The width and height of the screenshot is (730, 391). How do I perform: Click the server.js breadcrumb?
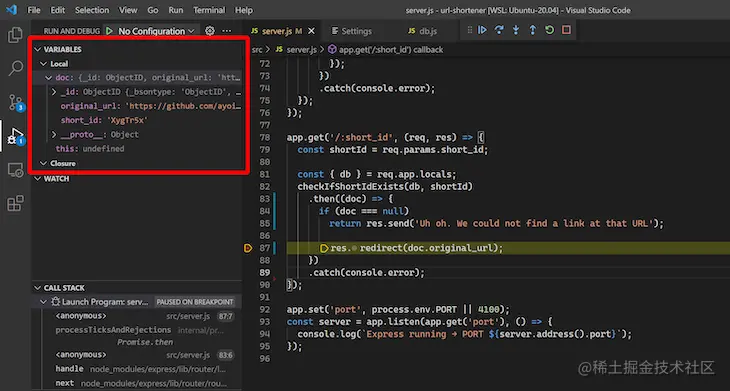[x=301, y=49]
